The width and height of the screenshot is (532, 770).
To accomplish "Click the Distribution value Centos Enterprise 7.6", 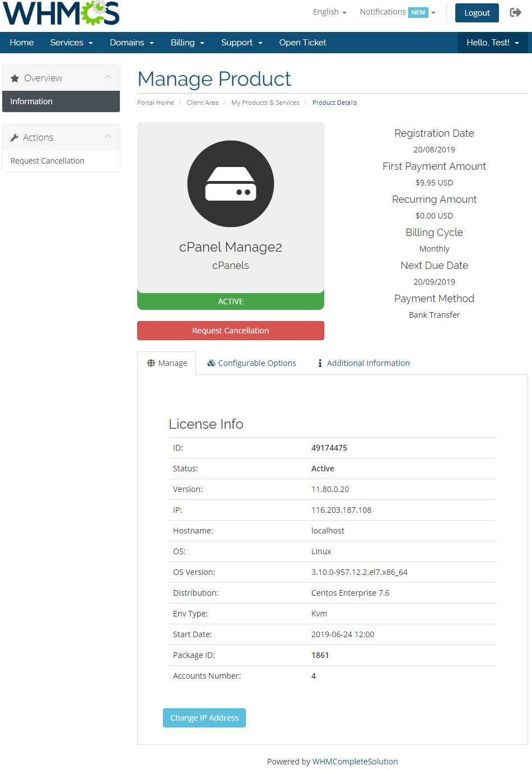I will pos(351,593).
